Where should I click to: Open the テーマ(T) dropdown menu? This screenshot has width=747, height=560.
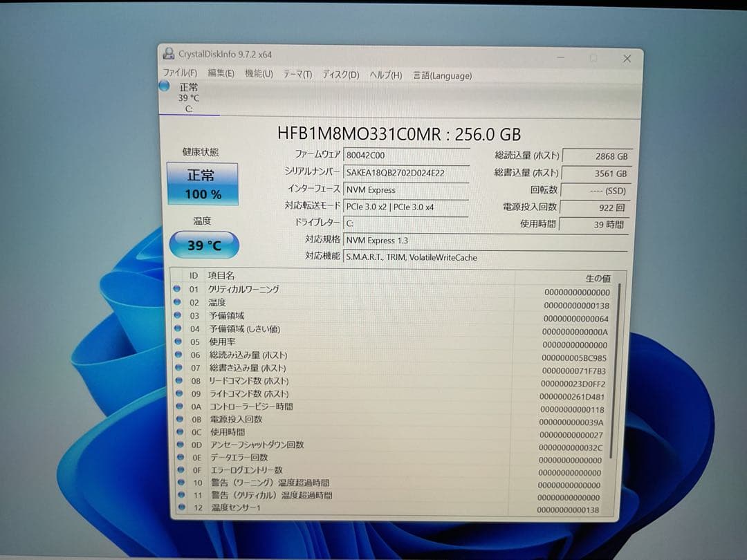296,73
